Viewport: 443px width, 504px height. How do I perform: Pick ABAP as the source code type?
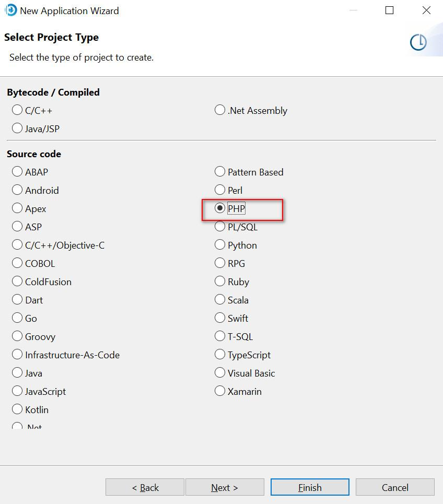point(16,172)
